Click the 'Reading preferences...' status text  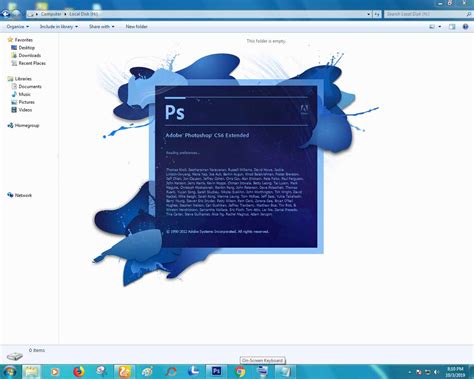point(183,153)
